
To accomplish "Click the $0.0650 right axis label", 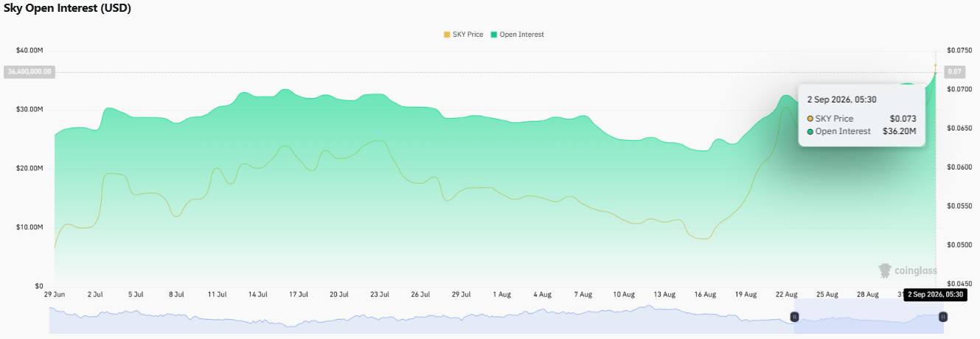I will pos(959,128).
